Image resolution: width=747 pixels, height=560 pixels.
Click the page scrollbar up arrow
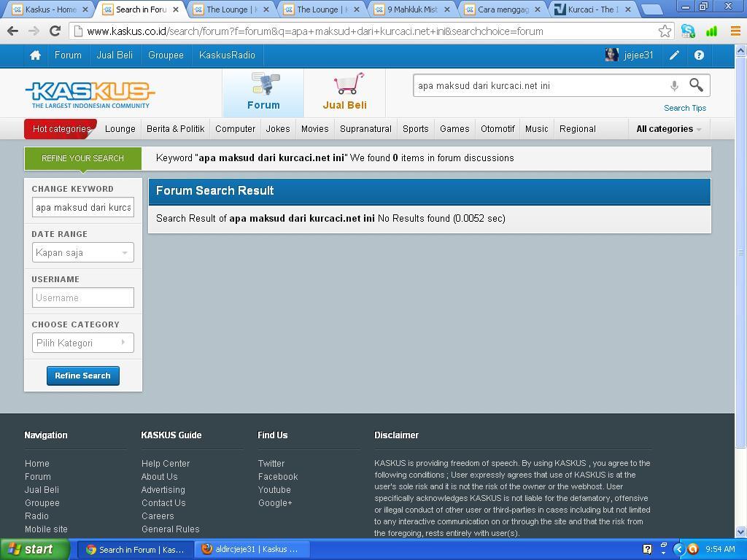740,50
